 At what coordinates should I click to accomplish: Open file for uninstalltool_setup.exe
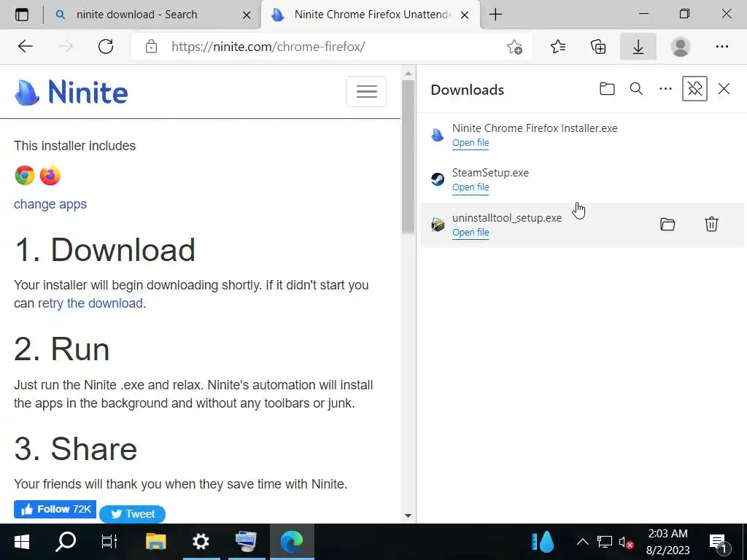point(471,233)
